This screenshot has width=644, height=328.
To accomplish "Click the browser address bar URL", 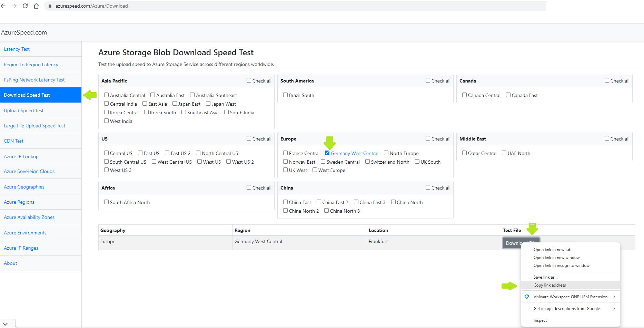I will (x=92, y=6).
